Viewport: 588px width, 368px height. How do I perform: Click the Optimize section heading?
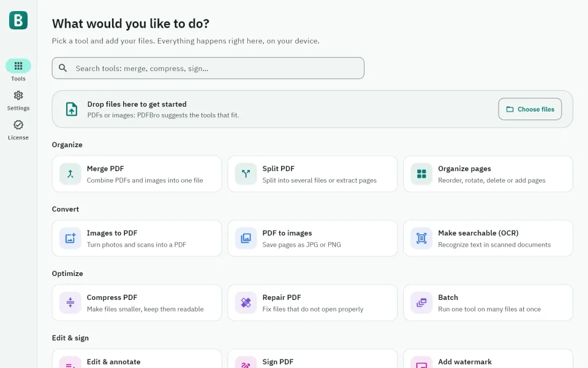click(67, 274)
